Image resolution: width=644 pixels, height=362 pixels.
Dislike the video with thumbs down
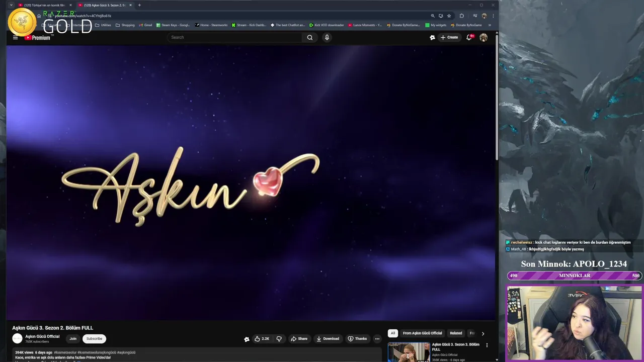(x=279, y=339)
